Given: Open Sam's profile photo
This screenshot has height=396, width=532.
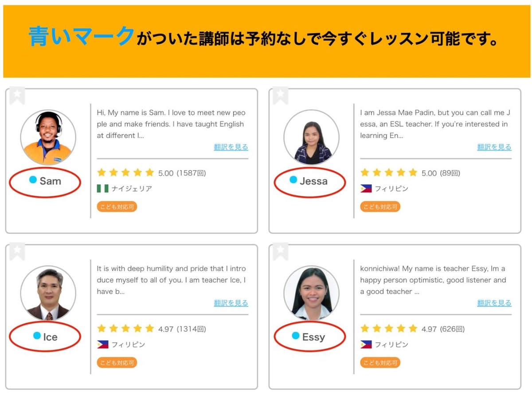Looking at the screenshot, I should click(x=48, y=136).
